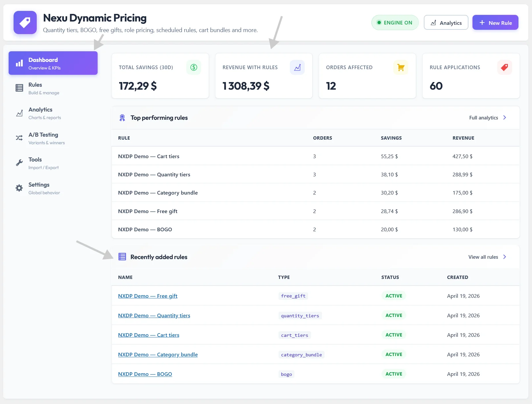Click the cart_tiers type tag
Viewport: 532px width, 404px height.
pyautogui.click(x=294, y=335)
